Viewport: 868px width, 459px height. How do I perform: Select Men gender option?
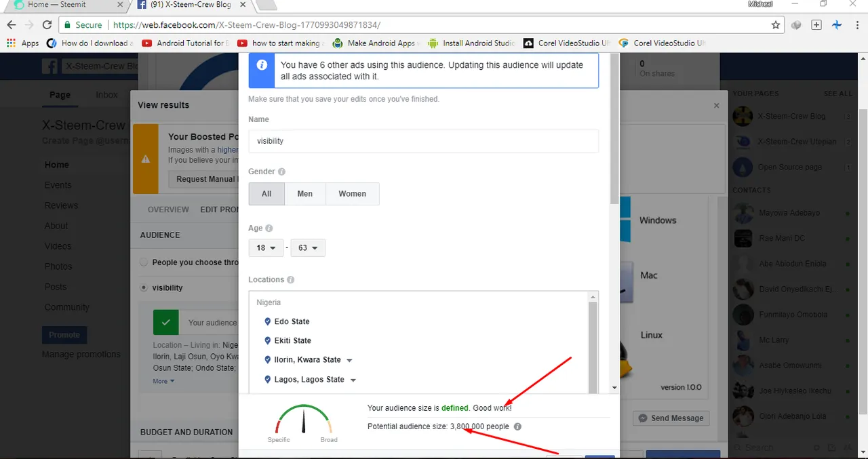coord(305,194)
